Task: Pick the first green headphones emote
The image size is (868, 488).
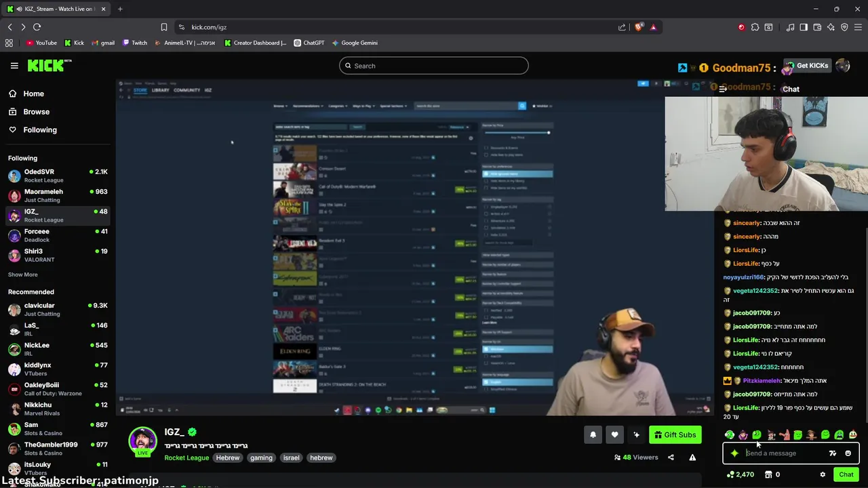Action: pos(730,435)
